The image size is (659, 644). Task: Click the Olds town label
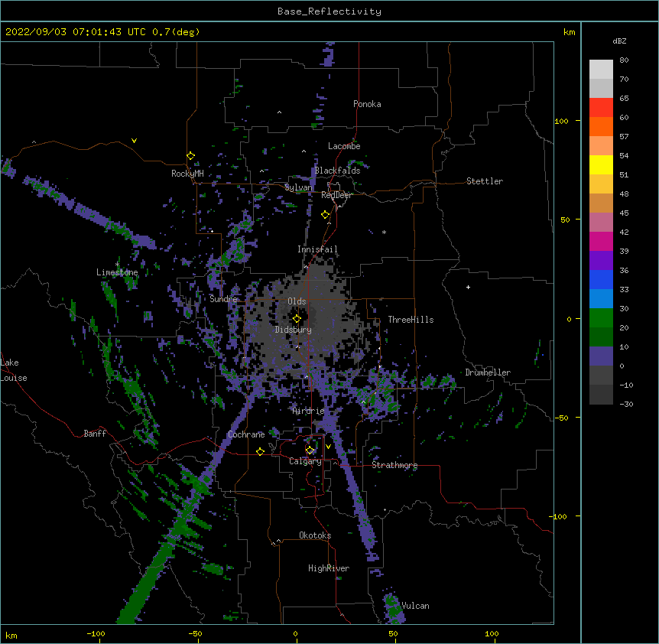[x=297, y=301]
